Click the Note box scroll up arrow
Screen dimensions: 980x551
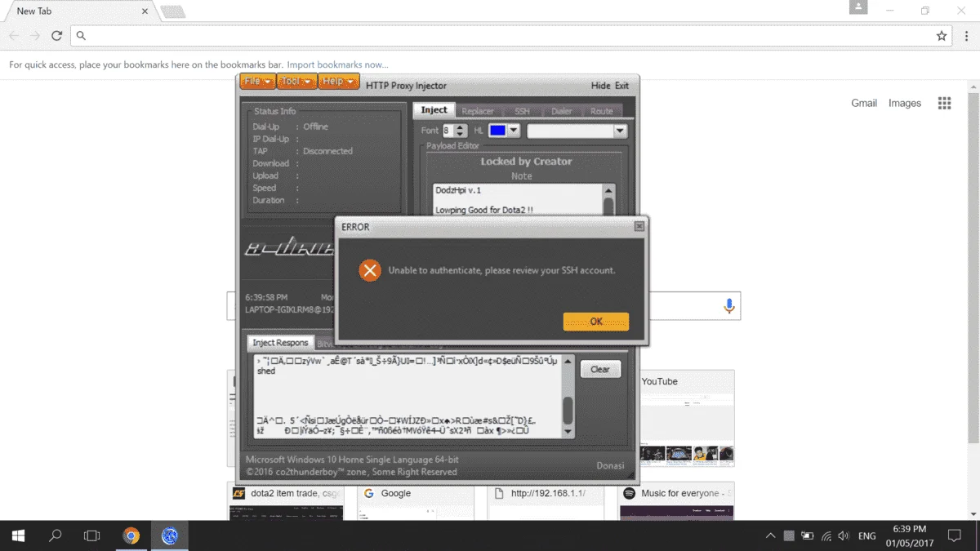(608, 191)
